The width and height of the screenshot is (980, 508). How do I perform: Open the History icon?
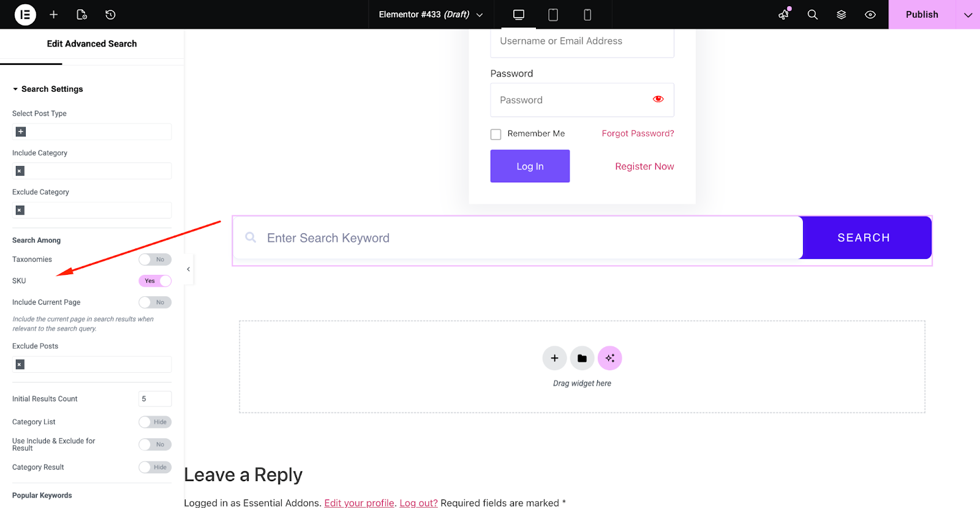click(x=110, y=15)
